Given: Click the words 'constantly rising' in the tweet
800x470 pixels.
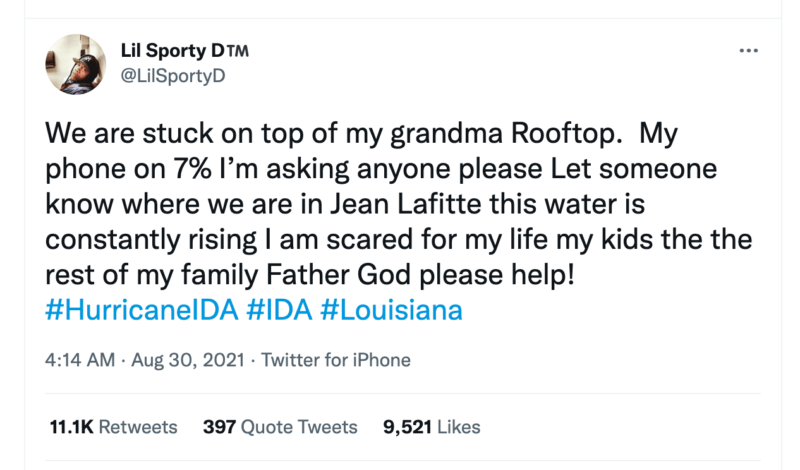Looking at the screenshot, I should pyautogui.click(x=151, y=240).
